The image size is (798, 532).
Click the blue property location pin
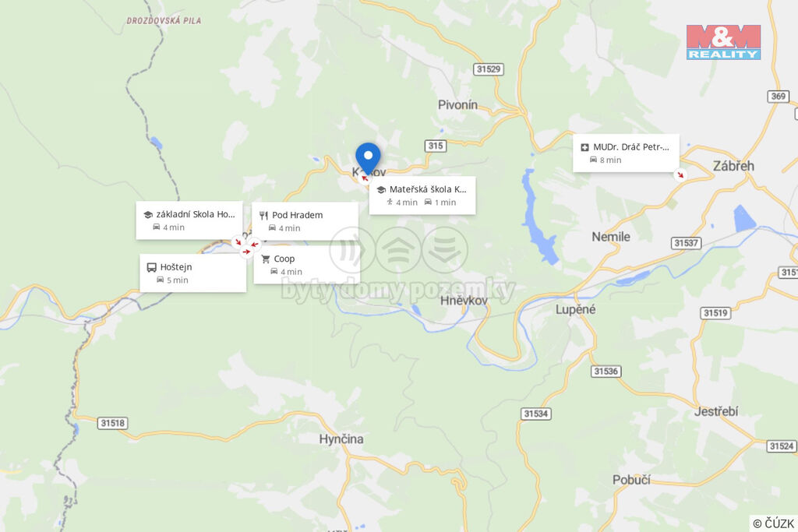point(368,157)
